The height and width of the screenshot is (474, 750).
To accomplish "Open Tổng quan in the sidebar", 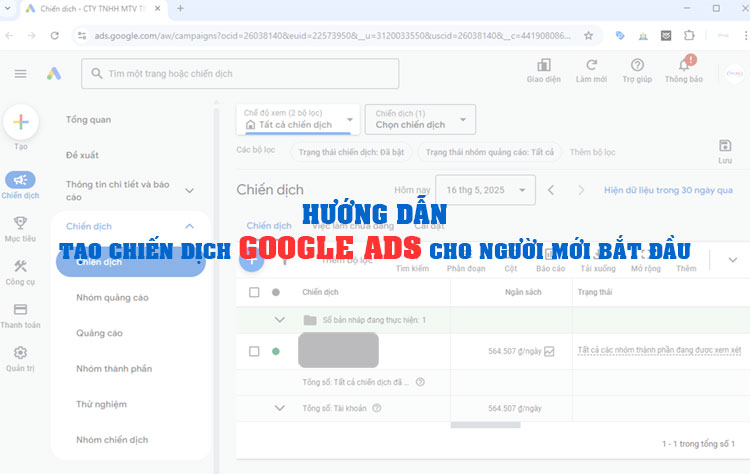I will point(88,120).
